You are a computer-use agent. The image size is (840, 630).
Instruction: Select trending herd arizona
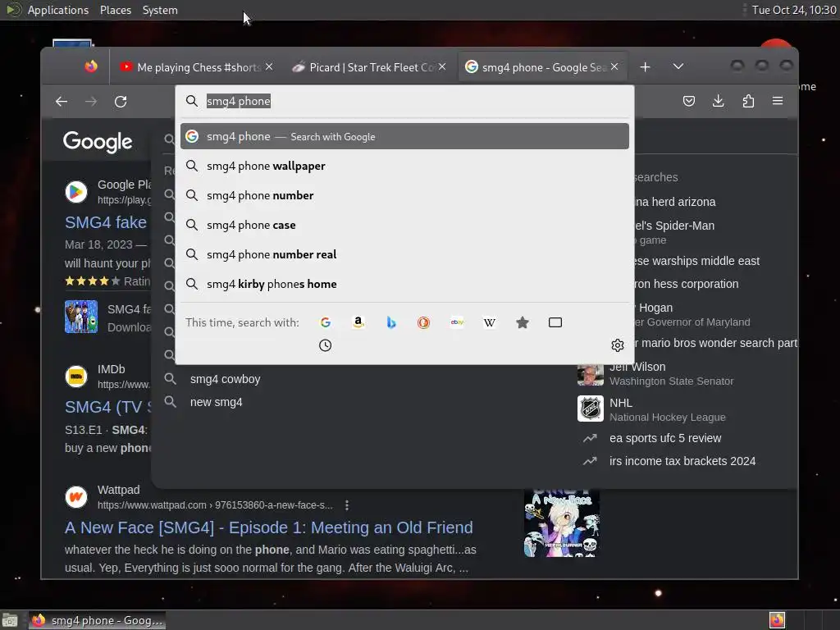click(674, 202)
